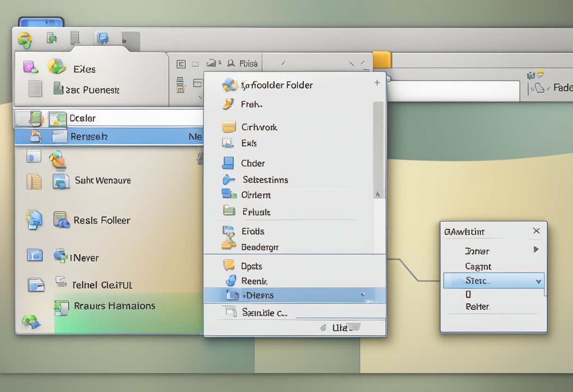Image resolution: width=573 pixels, height=392 pixels.
Task: Click the yellow folder tab above the menu
Action: point(382,60)
